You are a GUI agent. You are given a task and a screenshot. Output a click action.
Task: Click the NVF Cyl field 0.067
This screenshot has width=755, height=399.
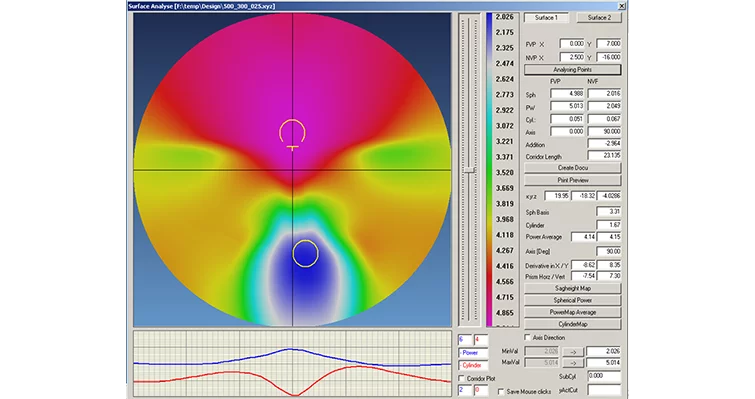604,119
